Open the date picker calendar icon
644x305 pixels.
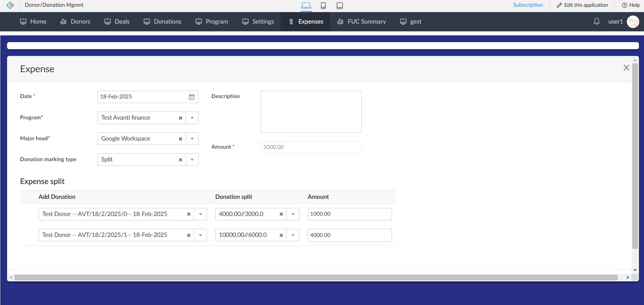coord(191,97)
